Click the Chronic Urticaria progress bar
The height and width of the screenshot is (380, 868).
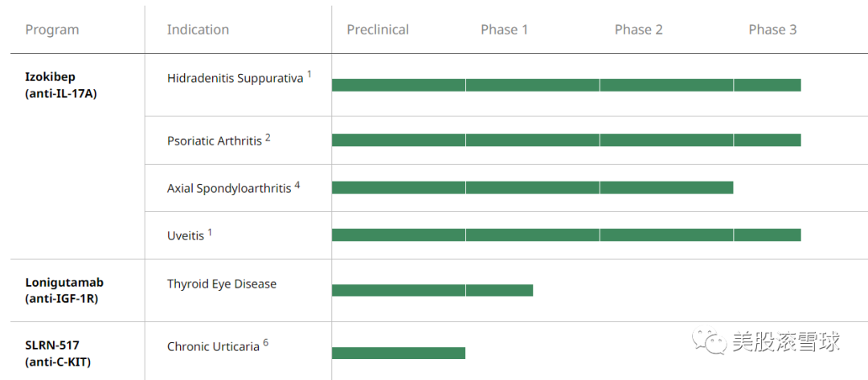click(x=399, y=353)
